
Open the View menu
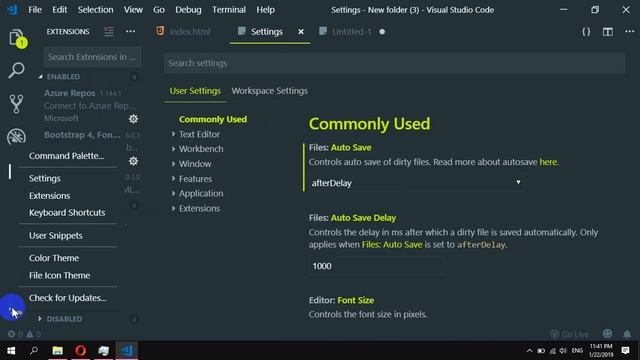[x=133, y=9]
